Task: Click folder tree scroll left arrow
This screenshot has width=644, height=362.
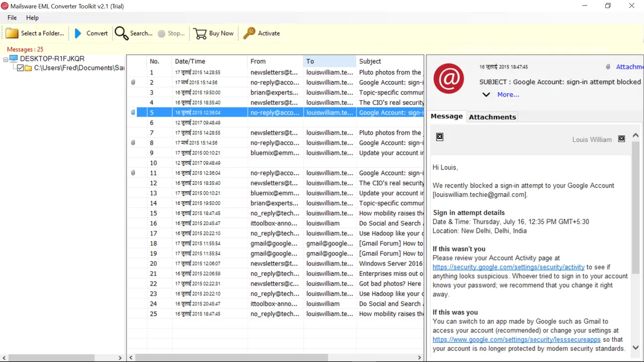Action: click(x=5, y=357)
